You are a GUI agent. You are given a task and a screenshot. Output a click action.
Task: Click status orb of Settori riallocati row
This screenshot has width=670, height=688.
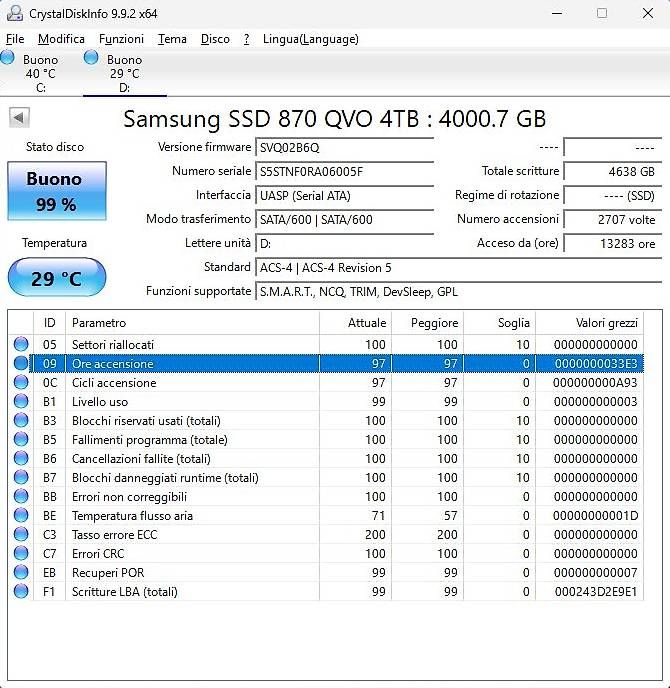coord(21,344)
